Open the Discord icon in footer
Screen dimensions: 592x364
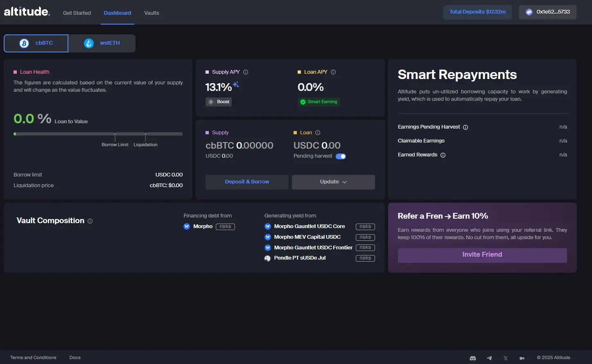click(x=473, y=358)
